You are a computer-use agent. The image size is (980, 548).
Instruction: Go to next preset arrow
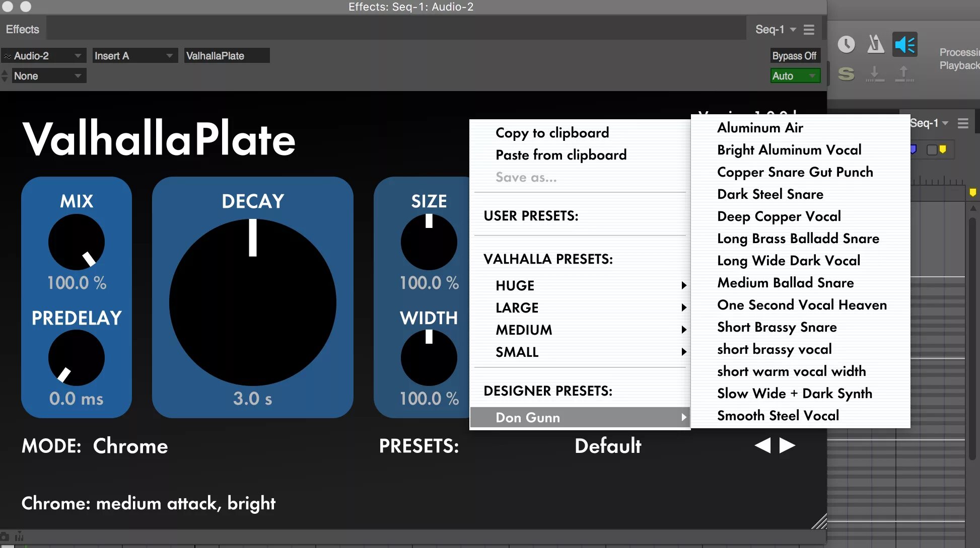tap(787, 445)
